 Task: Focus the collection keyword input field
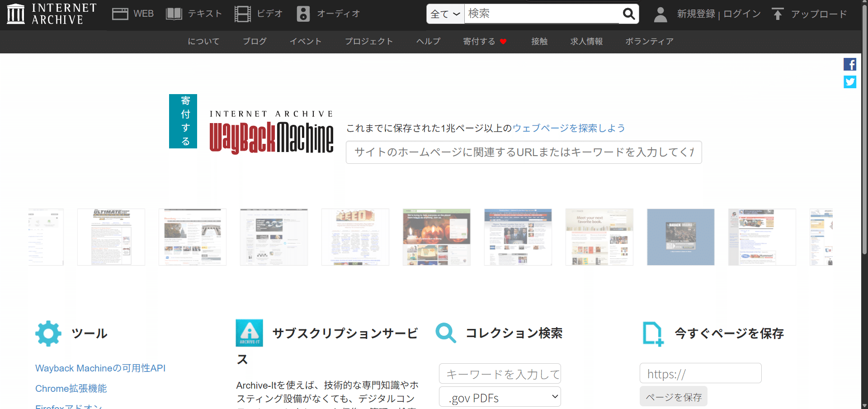(x=500, y=374)
